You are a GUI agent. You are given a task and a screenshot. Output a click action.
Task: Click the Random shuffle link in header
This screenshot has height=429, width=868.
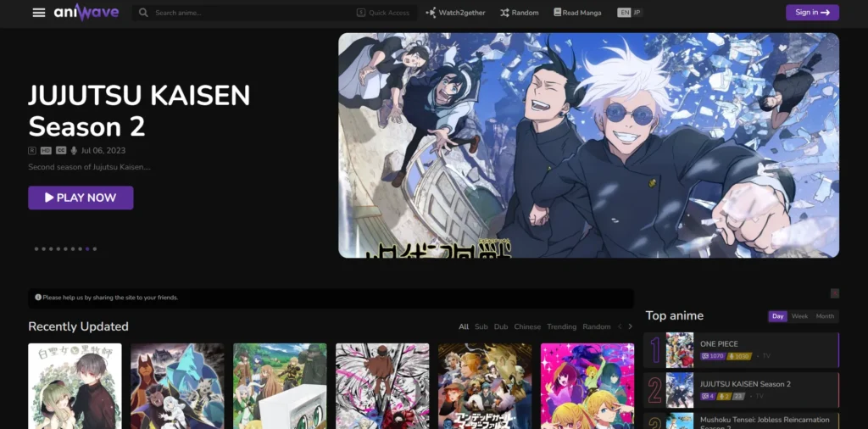[520, 13]
